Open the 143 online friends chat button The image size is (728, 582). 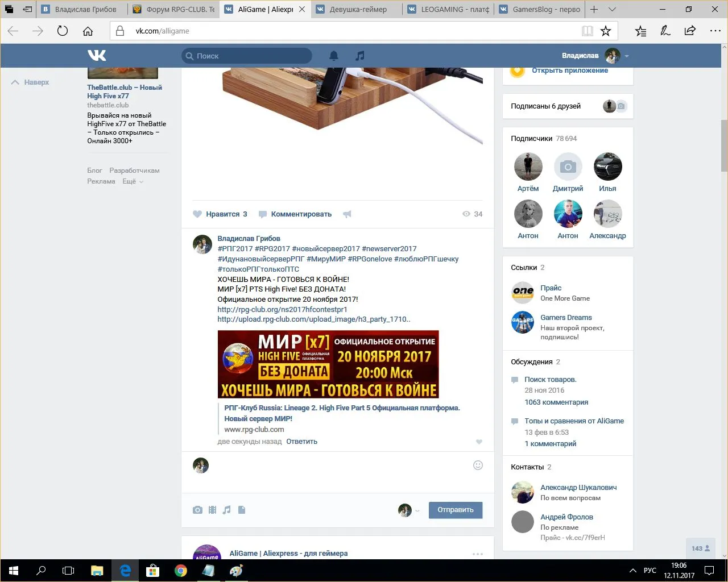pos(701,548)
